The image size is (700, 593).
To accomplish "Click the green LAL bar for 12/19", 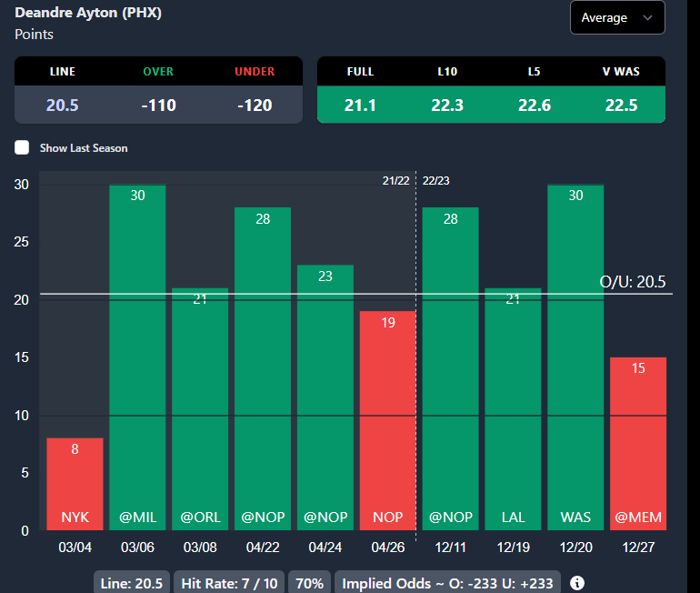I will (x=513, y=409).
